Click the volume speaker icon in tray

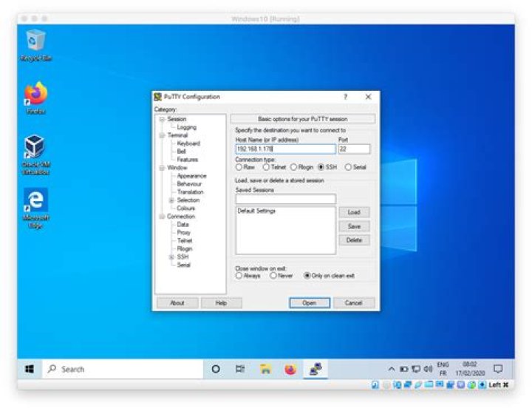click(x=428, y=369)
